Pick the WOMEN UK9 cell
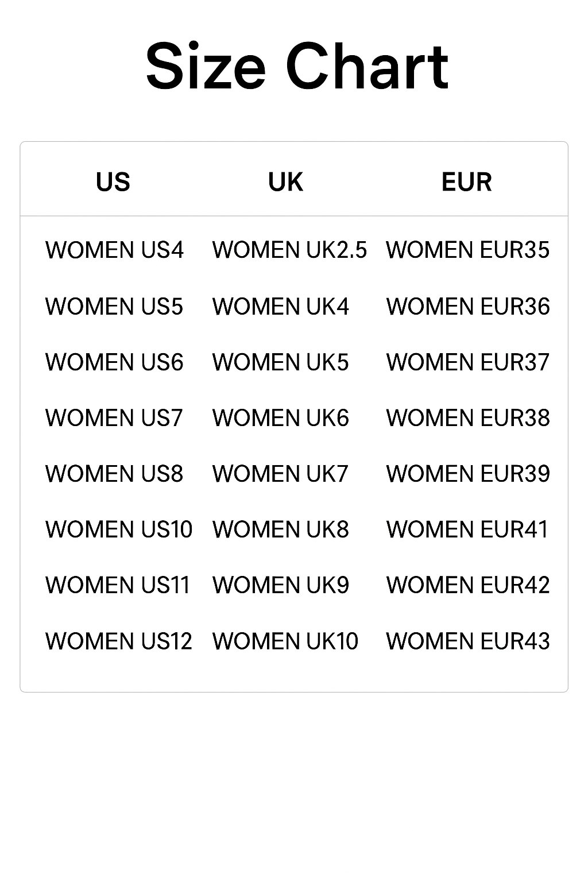This screenshot has height=882, width=588. pos(281,585)
